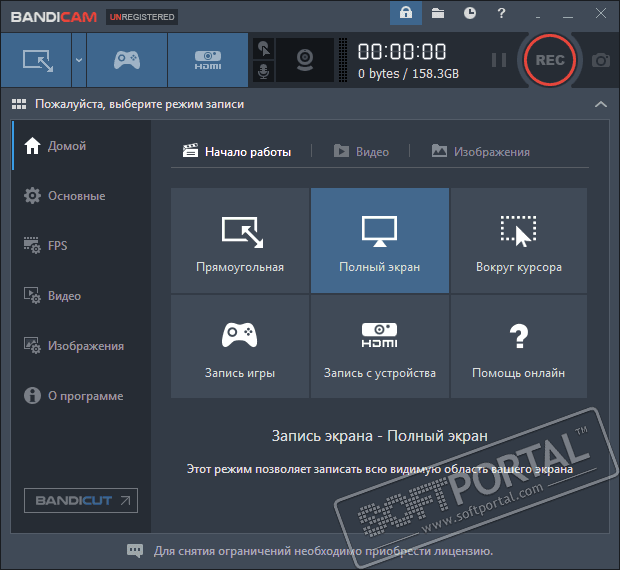Open the output folder icon
Screen dimensions: 620x570
[x=438, y=13]
